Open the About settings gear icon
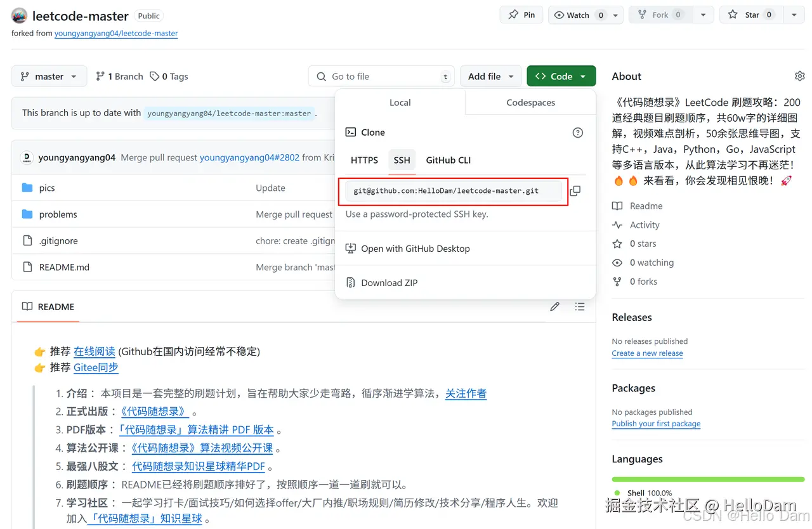This screenshot has height=529, width=812. pos(799,76)
